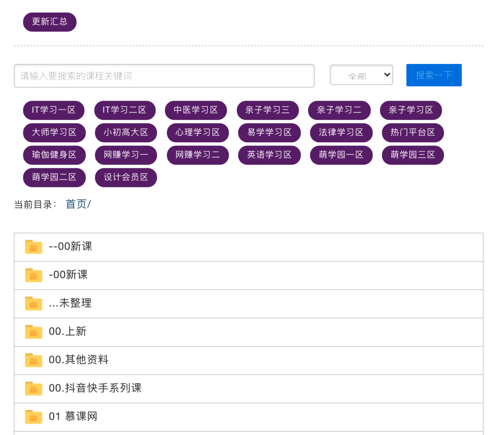This screenshot has width=504, height=435.
Task: Click the folder icon beside --00新课
Action: coord(33,247)
